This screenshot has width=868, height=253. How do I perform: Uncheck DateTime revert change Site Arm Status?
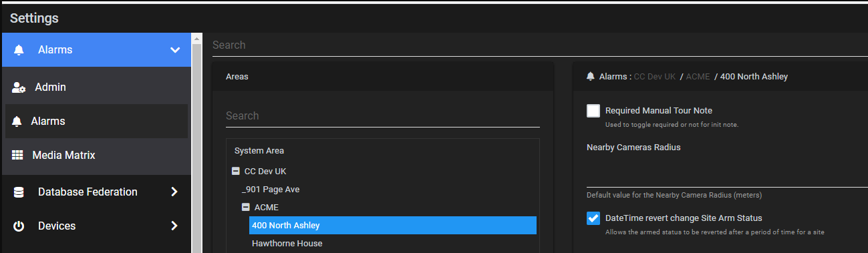pyautogui.click(x=593, y=218)
